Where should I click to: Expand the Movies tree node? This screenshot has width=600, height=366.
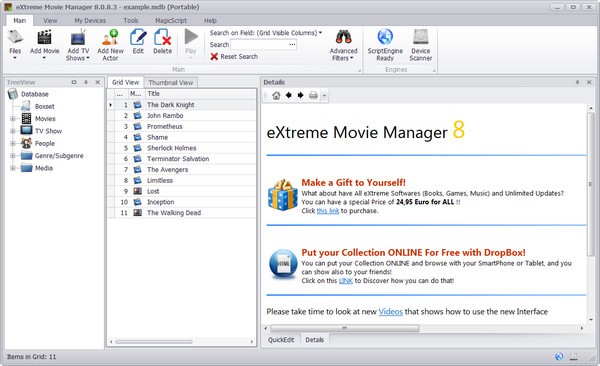(13, 119)
